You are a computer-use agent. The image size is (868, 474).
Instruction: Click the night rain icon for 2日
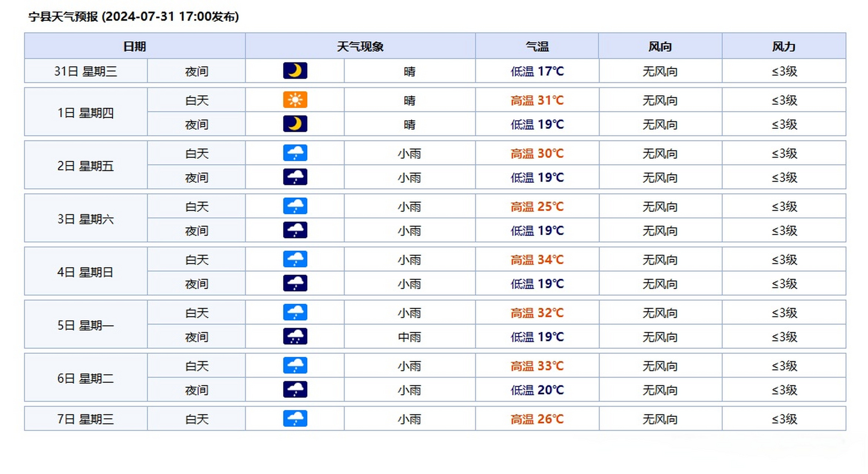(x=295, y=177)
